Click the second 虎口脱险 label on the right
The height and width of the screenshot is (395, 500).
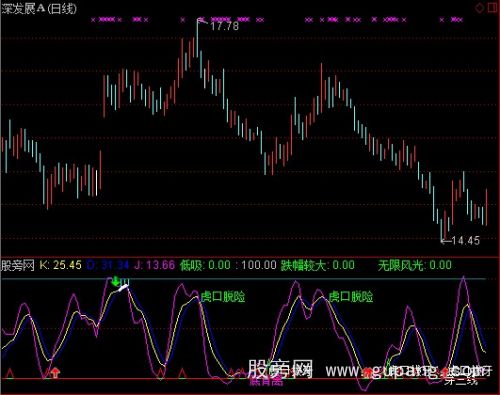[x=351, y=296]
